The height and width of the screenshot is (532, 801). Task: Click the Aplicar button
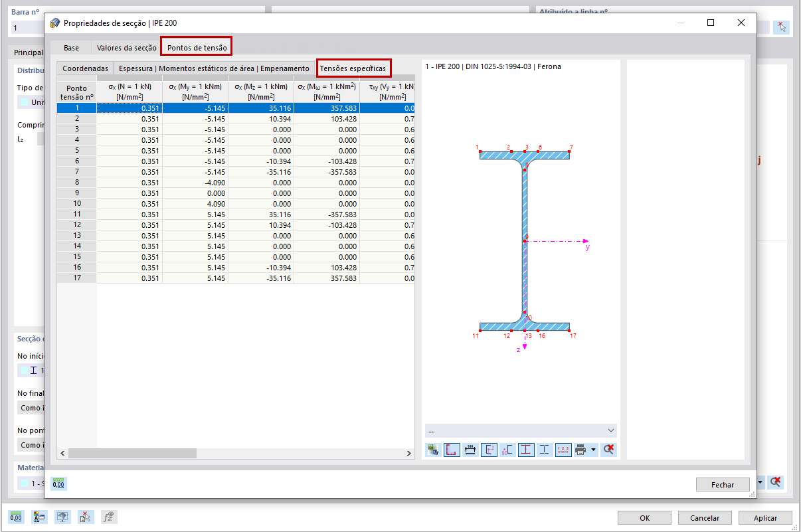tap(765, 518)
